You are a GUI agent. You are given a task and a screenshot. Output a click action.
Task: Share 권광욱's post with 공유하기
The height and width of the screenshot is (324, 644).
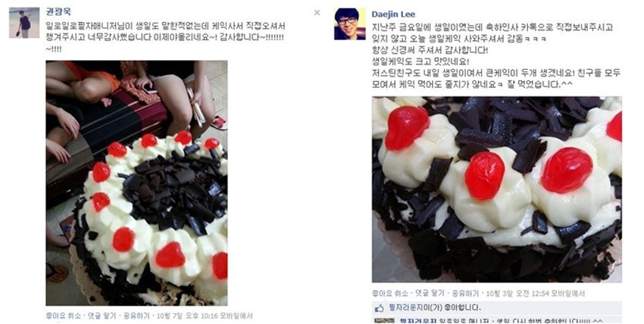(136, 316)
